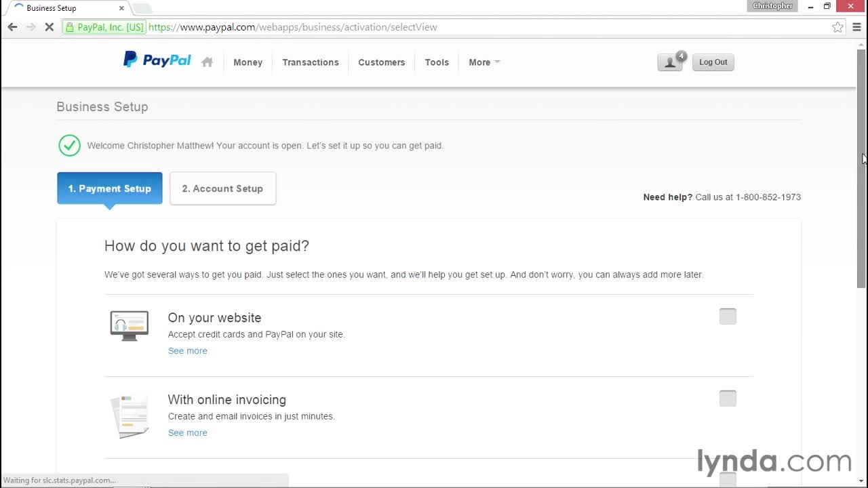Open the Chrome menu icon
868x488 pixels.
(856, 27)
